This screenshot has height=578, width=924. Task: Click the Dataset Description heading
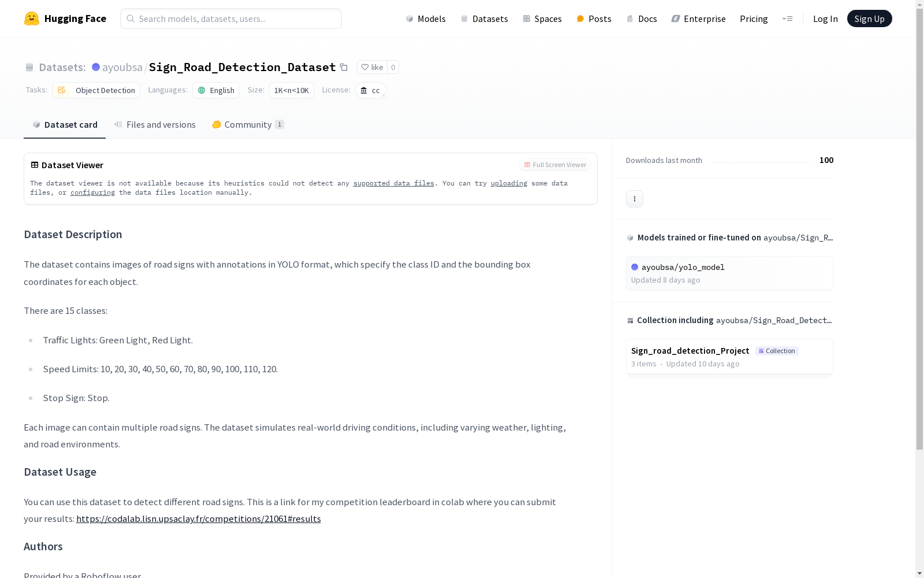(73, 234)
